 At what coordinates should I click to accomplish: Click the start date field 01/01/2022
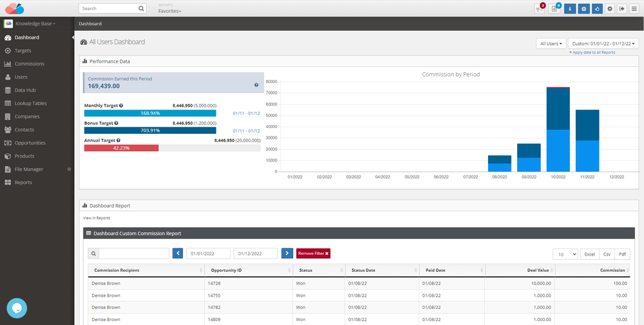pos(208,254)
